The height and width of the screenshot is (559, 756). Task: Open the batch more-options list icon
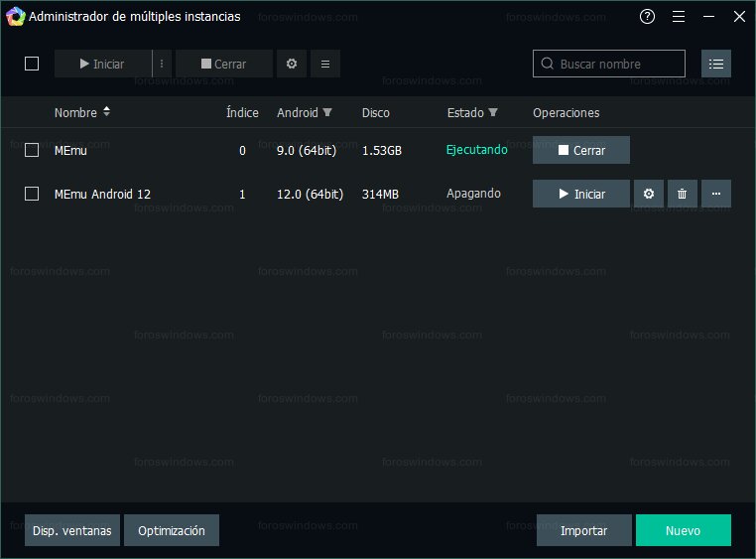pyautogui.click(x=325, y=64)
